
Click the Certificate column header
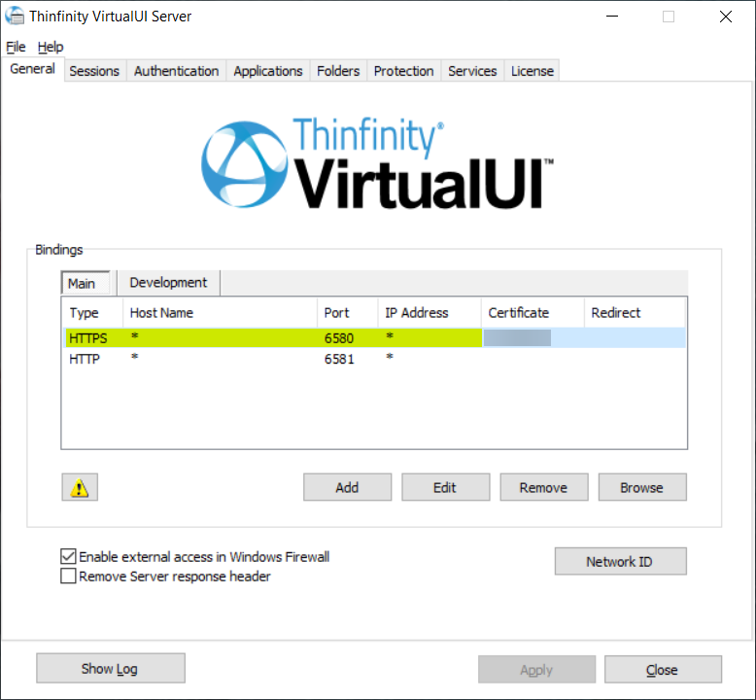pyautogui.click(x=533, y=313)
